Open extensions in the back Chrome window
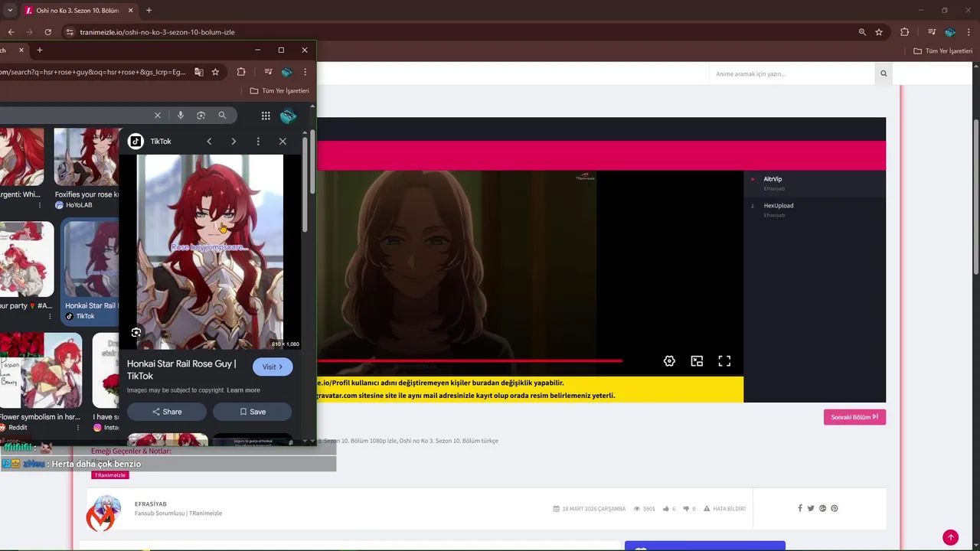This screenshot has width=980, height=551. pos(904,32)
